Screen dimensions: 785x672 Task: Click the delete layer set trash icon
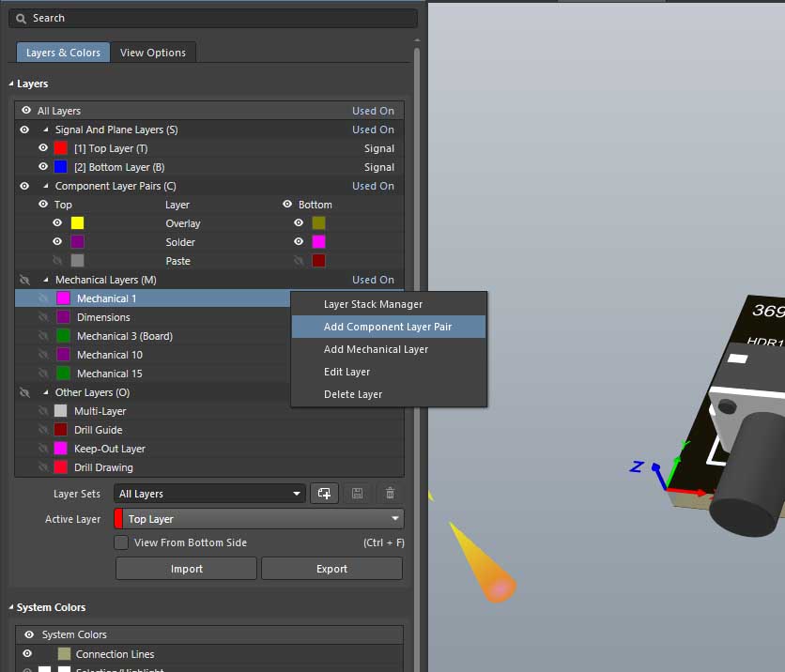[x=390, y=494]
